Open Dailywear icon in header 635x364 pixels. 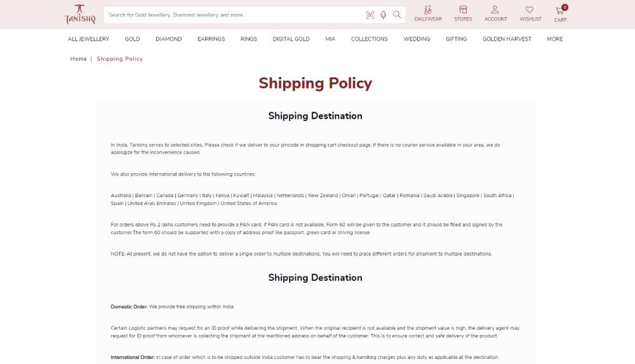427,13
